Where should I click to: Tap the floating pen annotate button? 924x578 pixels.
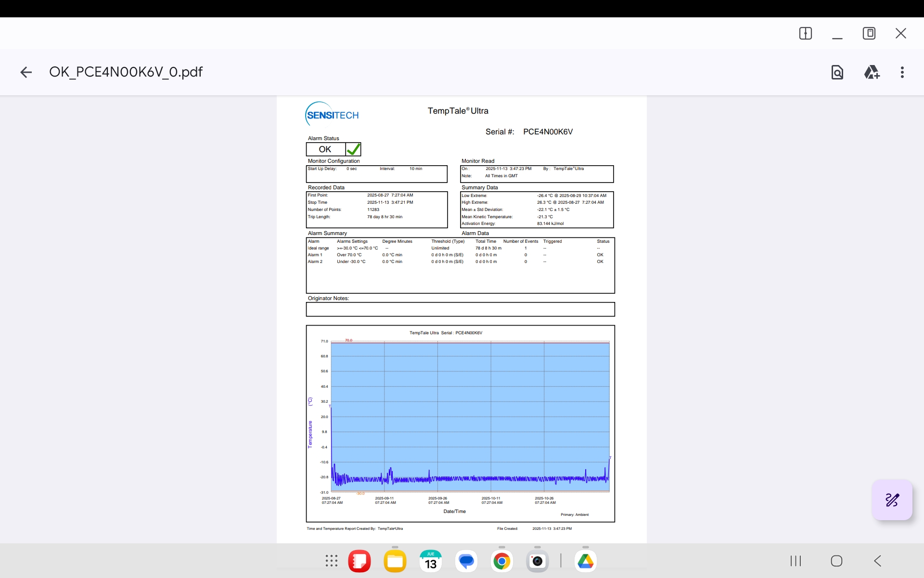tap(892, 500)
